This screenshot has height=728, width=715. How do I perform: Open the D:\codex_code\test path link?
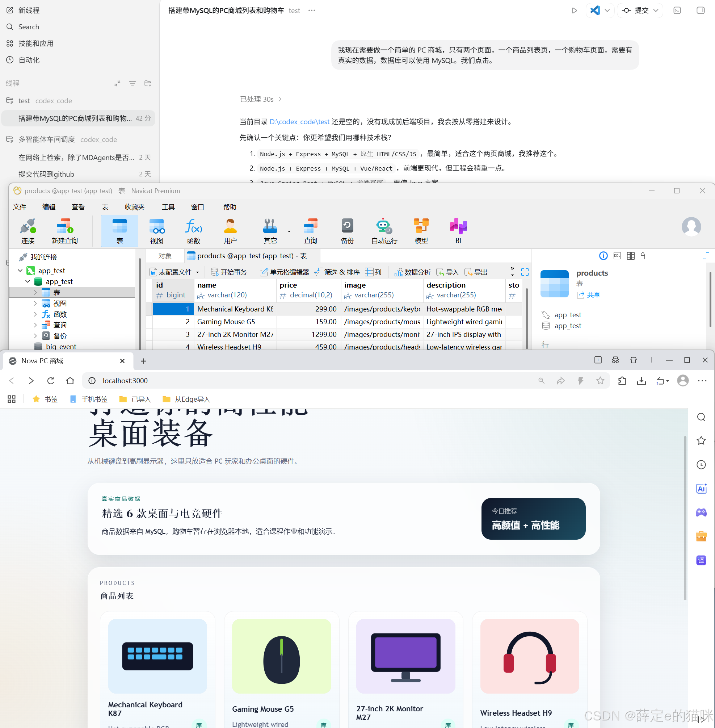click(x=299, y=122)
